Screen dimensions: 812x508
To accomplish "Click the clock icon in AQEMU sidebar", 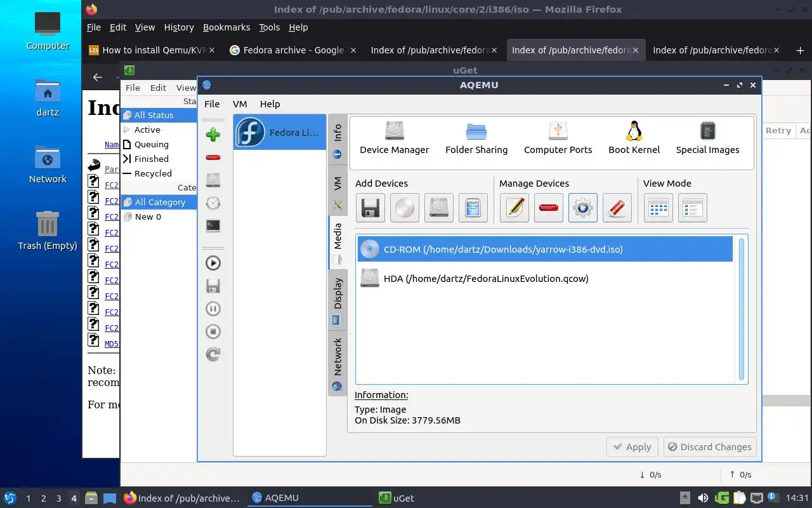I will coord(213,203).
